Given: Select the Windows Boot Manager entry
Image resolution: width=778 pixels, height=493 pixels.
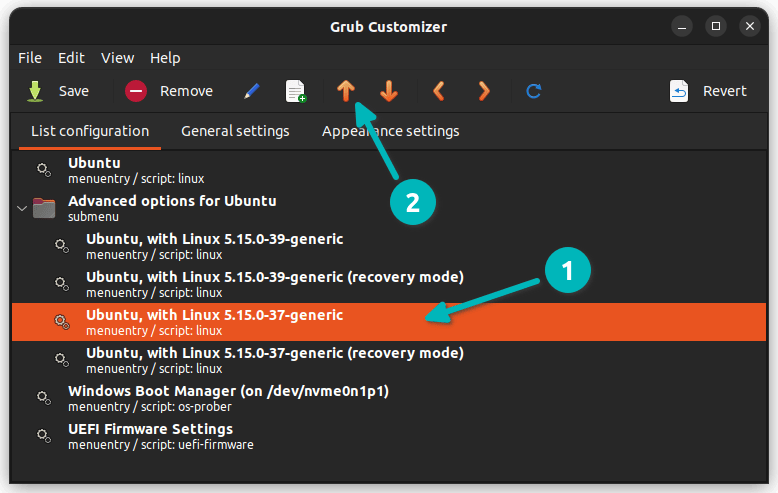Looking at the screenshot, I should click(x=228, y=398).
